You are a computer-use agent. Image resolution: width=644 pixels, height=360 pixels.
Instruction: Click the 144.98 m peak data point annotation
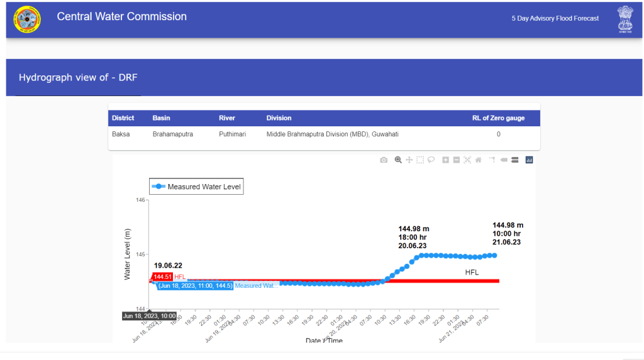tap(413, 237)
